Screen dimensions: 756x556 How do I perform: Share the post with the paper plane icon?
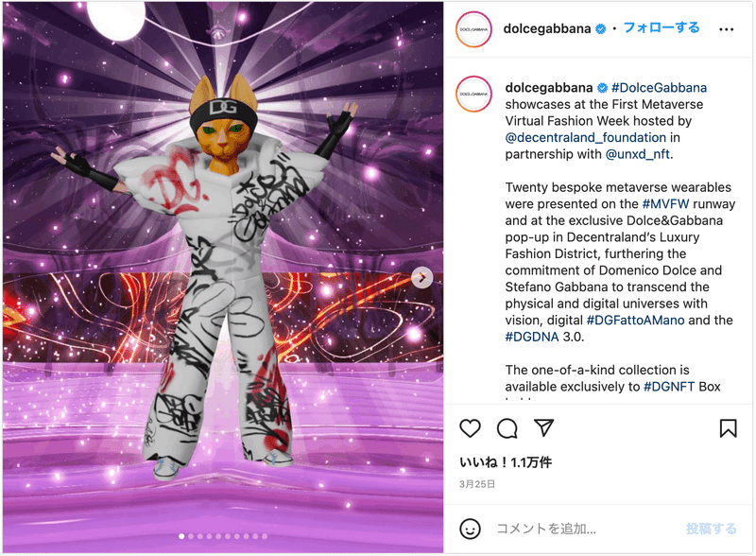click(544, 427)
